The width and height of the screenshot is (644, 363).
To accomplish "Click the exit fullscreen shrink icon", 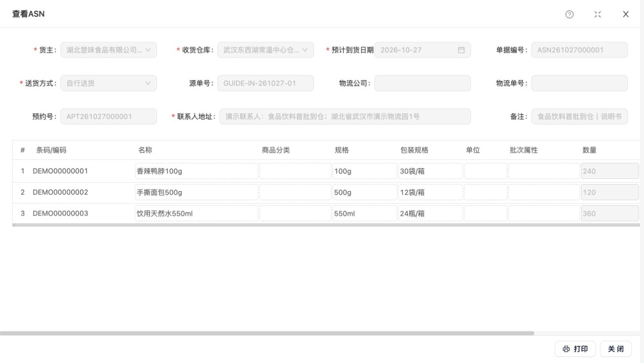I will pyautogui.click(x=598, y=14).
